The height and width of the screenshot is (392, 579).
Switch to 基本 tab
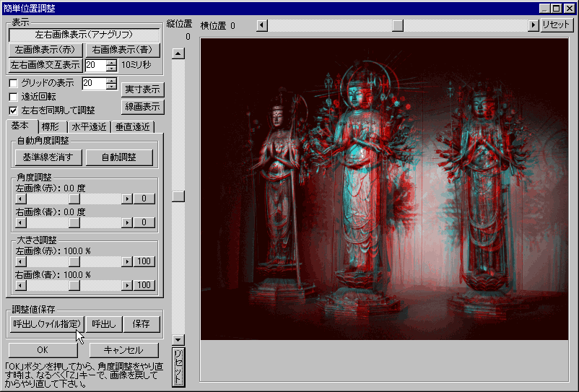(x=22, y=126)
